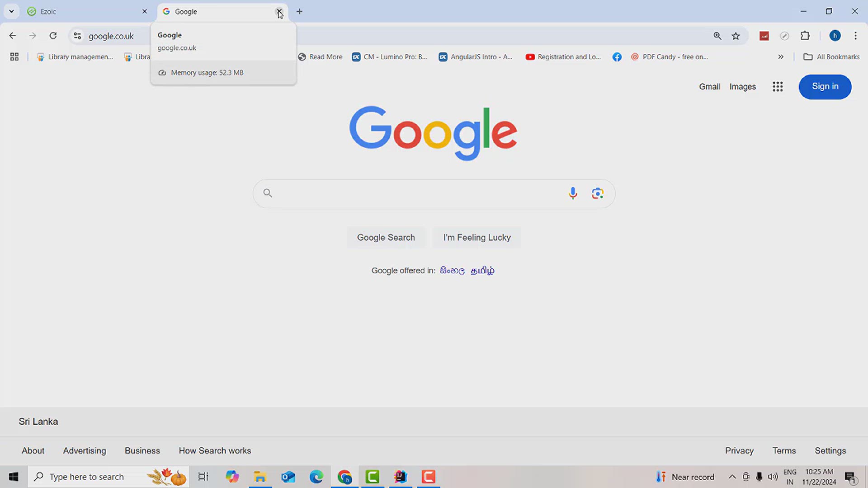Switch to the Ezoic tab
The height and width of the screenshot is (488, 868).
(x=86, y=12)
